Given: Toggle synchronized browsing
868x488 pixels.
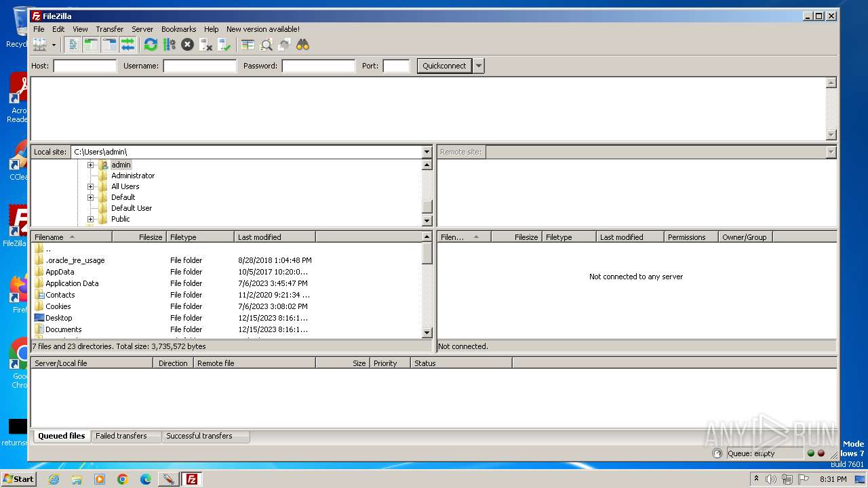Looking at the screenshot, I should tap(284, 45).
